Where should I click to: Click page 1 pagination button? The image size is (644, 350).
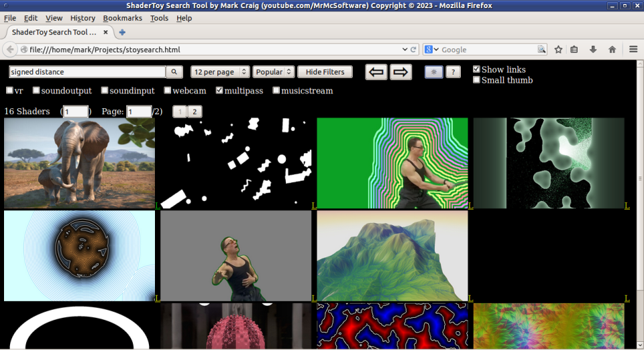point(180,112)
